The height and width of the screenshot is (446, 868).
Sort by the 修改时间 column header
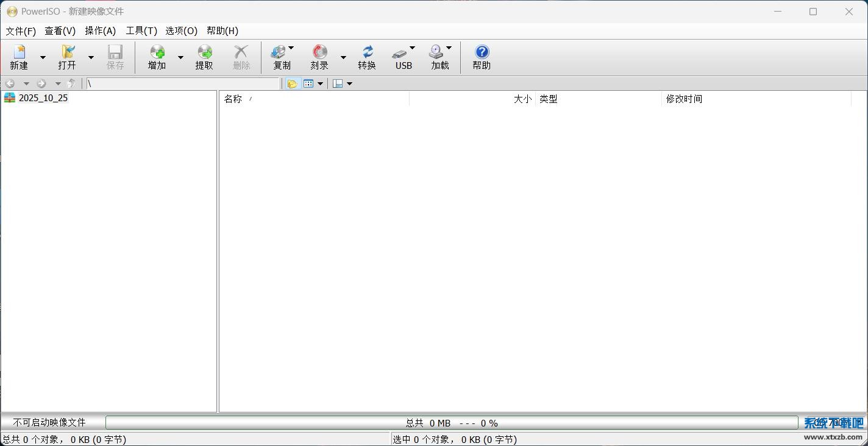684,99
